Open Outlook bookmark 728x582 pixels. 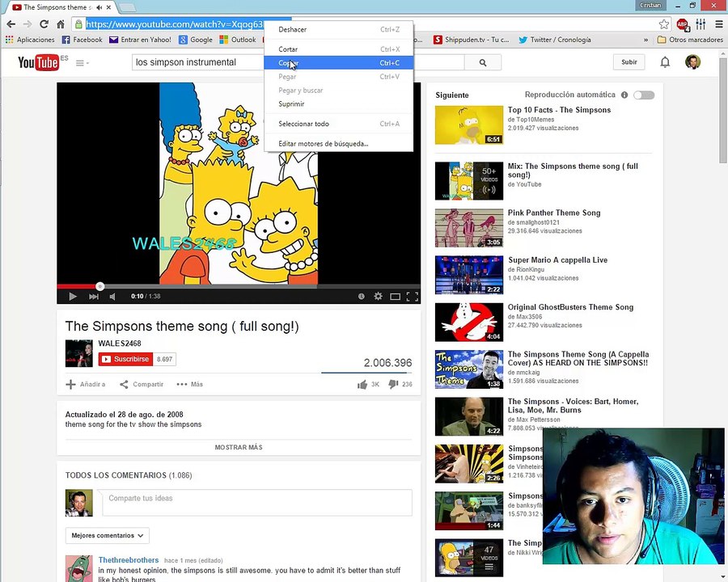(238, 40)
